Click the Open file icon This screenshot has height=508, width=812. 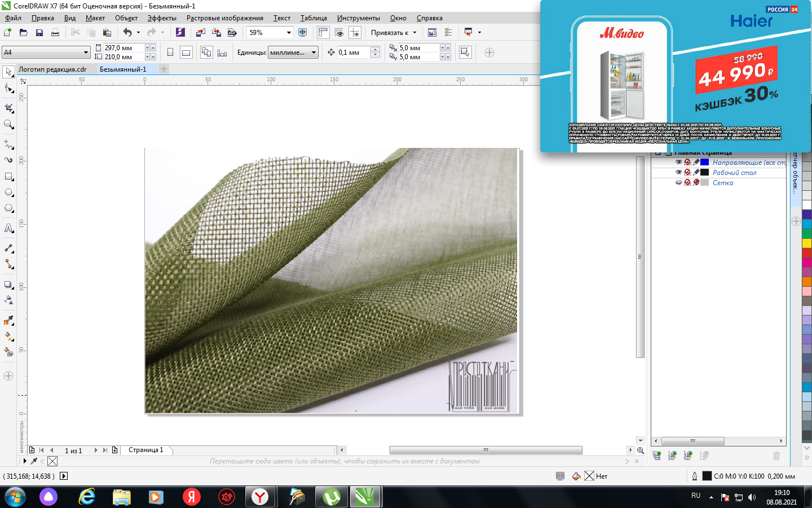click(x=23, y=33)
